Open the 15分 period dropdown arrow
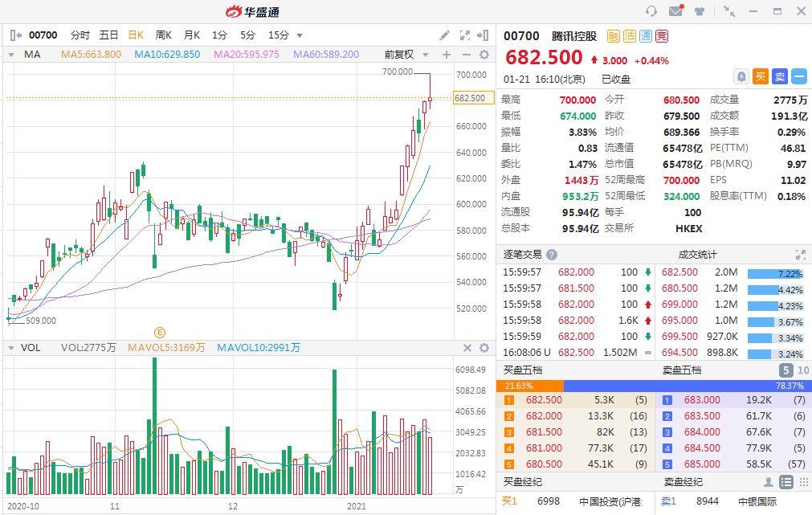This screenshot has height=515, width=812. [x=300, y=35]
